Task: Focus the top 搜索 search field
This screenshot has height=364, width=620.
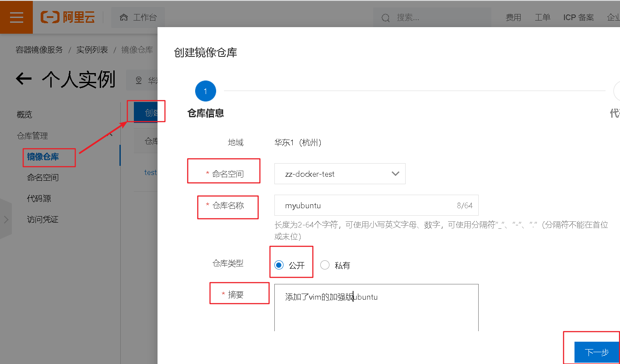Action: [x=432, y=17]
